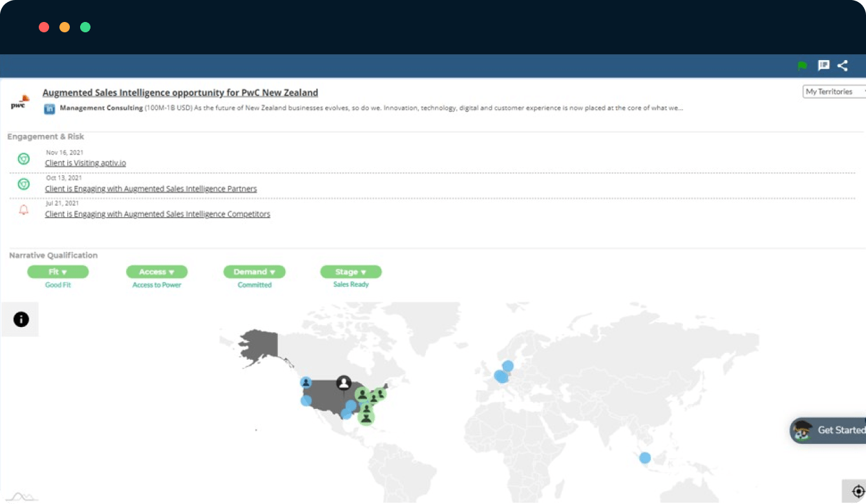This screenshot has height=504, width=866.
Task: Open the PwC New Zealand opportunity title link
Action: tap(180, 92)
